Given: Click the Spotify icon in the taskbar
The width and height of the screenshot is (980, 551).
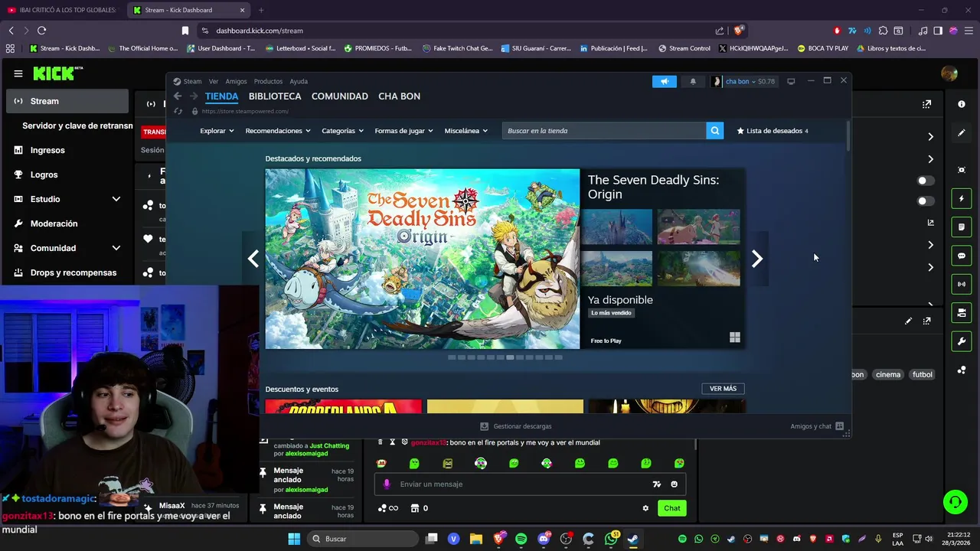Looking at the screenshot, I should [x=521, y=539].
